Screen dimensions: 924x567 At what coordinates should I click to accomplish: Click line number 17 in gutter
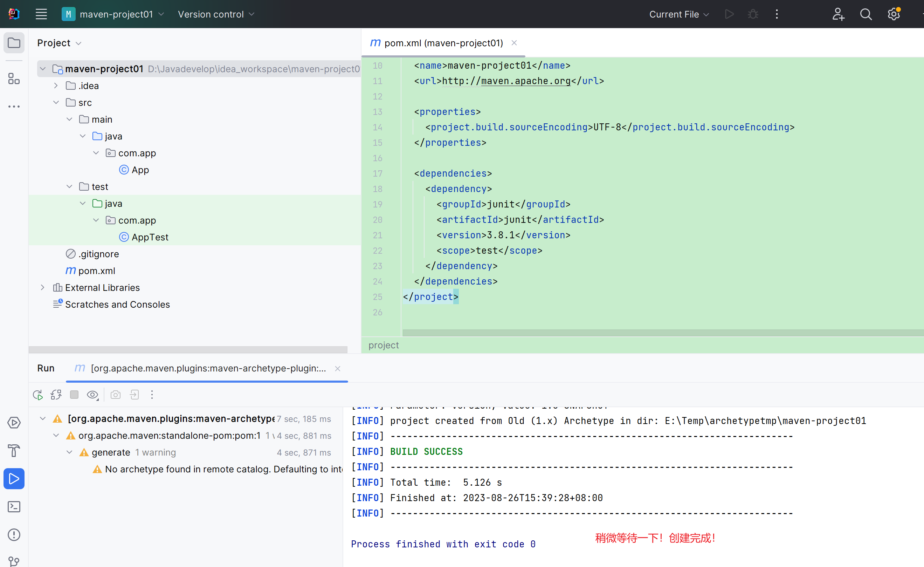tap(377, 173)
